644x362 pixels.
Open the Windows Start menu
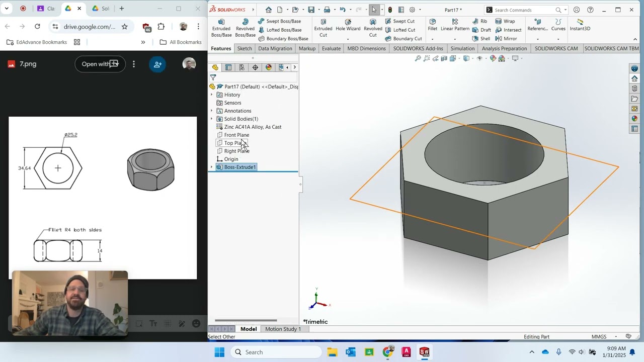[219, 352]
